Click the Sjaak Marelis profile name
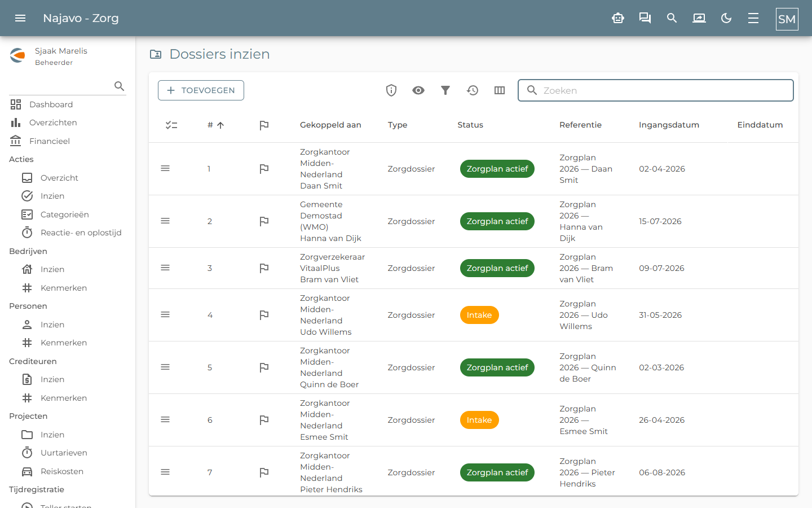The height and width of the screenshot is (508, 812). point(61,51)
